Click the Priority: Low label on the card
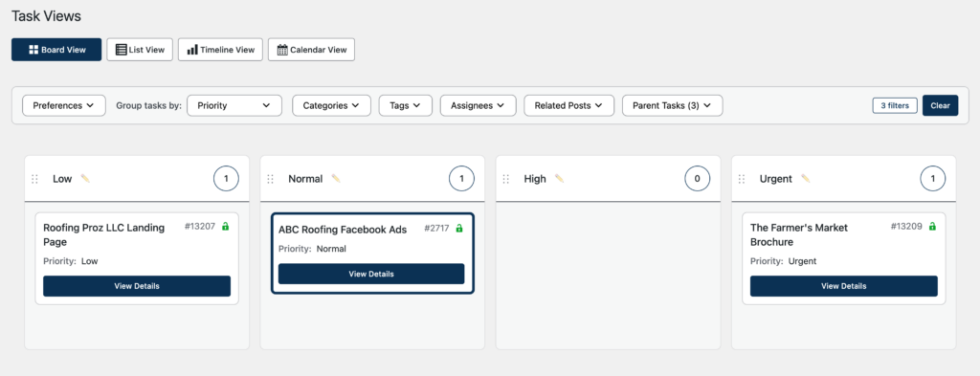Image resolution: width=980 pixels, height=376 pixels. pos(71,261)
